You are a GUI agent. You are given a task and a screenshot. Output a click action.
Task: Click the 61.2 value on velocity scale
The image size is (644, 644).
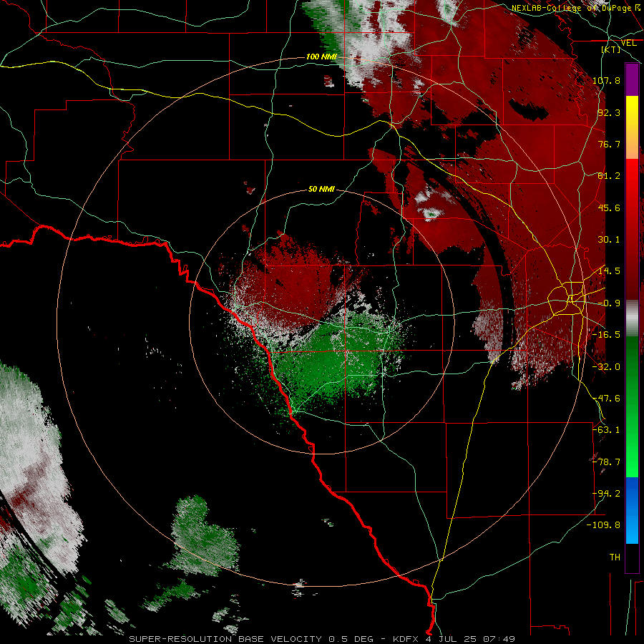click(609, 176)
